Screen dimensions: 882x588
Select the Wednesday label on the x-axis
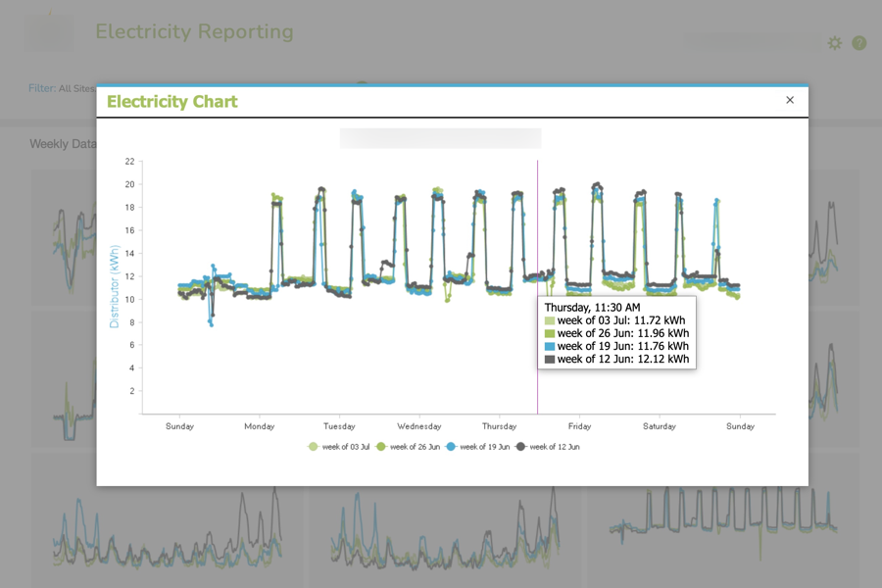418,426
